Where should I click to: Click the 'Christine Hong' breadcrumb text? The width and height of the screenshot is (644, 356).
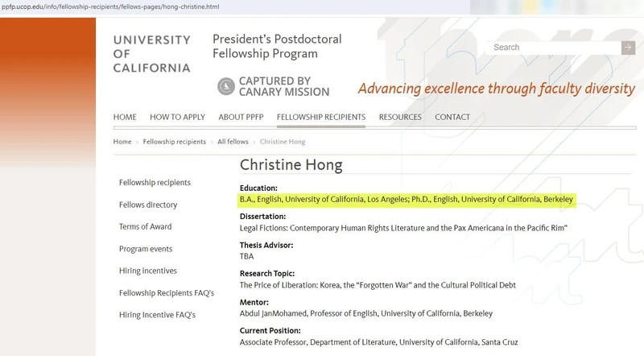pyautogui.click(x=283, y=142)
